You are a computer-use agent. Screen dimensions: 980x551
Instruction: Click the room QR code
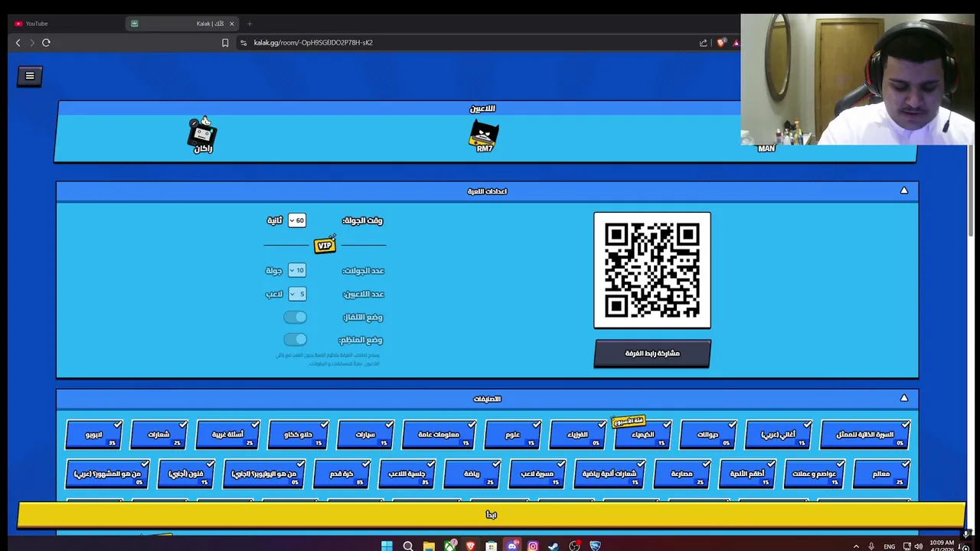[652, 270]
